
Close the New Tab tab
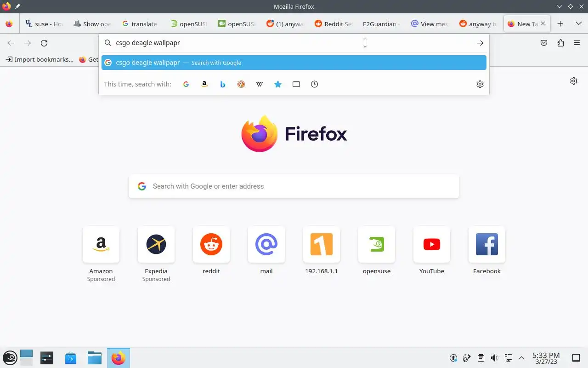point(543,24)
